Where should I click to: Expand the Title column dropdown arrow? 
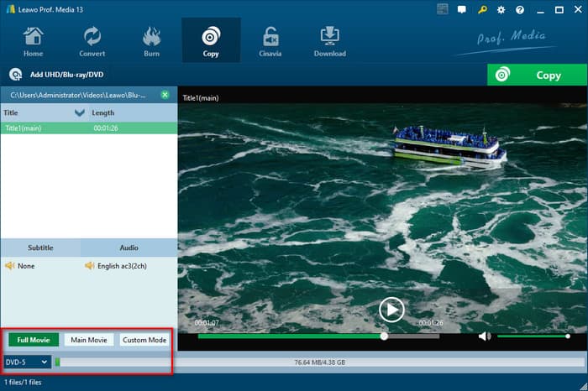[80, 112]
